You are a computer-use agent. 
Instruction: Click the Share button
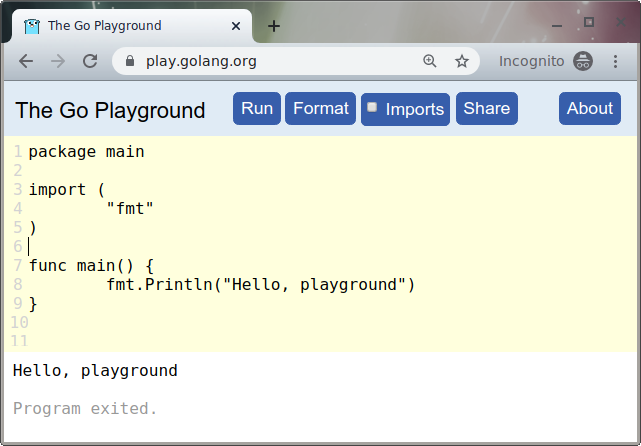[487, 108]
